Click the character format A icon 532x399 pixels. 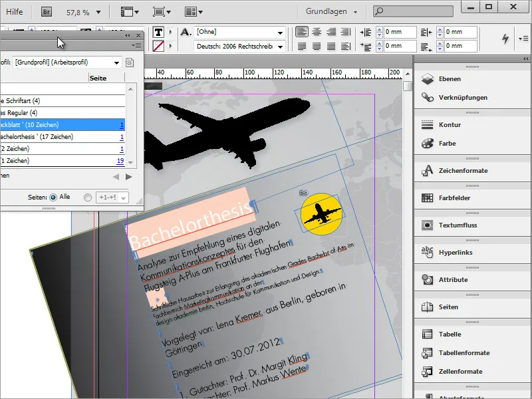(x=186, y=32)
